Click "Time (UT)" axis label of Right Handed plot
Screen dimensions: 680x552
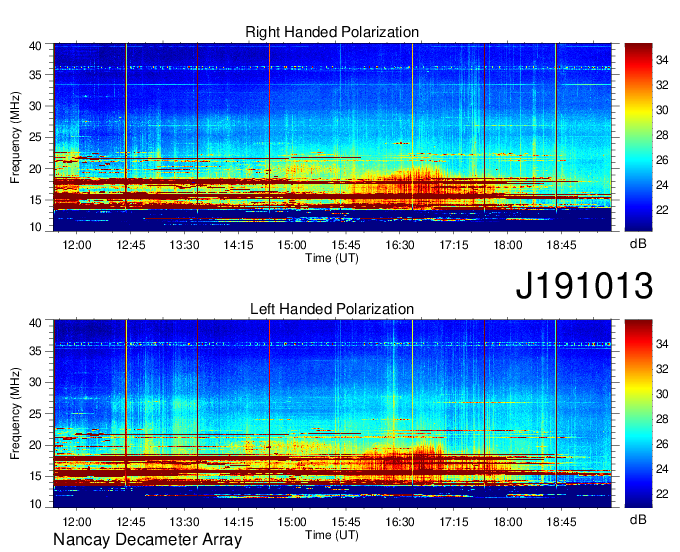click(x=332, y=258)
